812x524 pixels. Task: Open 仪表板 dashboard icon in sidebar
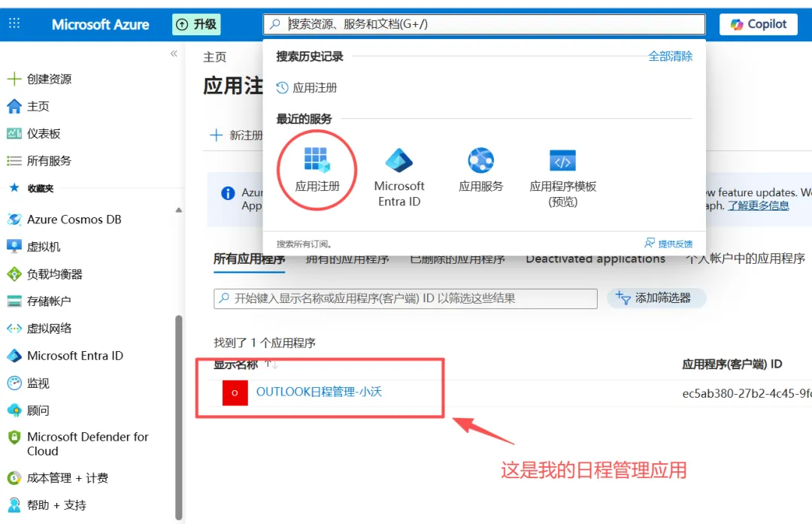point(14,134)
